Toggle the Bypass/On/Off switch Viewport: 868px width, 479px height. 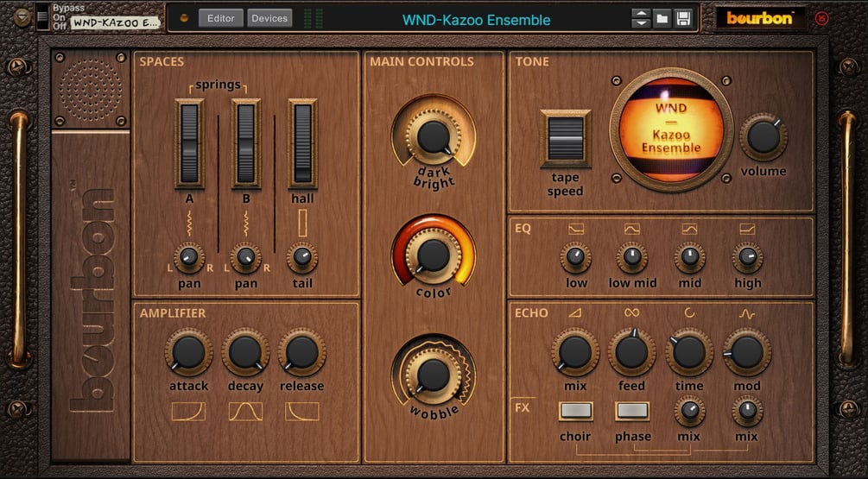click(x=42, y=16)
